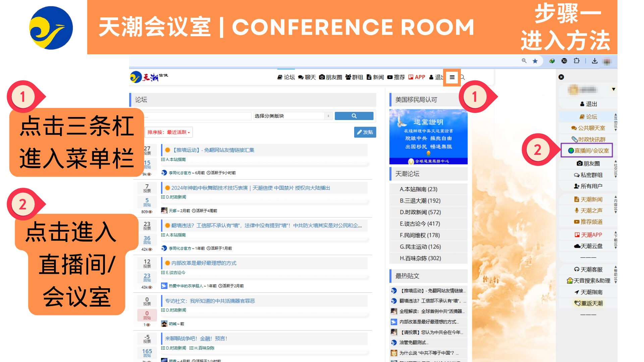Screen dimensions: 644x362
Task: Open 群组 in top navigation
Action: pyautogui.click(x=354, y=77)
